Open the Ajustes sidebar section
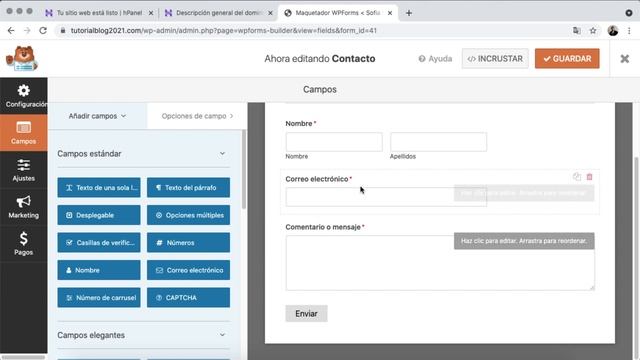 tap(24, 170)
